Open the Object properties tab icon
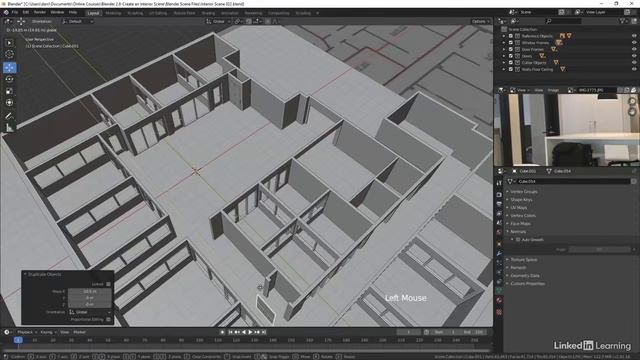The width and height of the screenshot is (640, 360). pyautogui.click(x=499, y=244)
